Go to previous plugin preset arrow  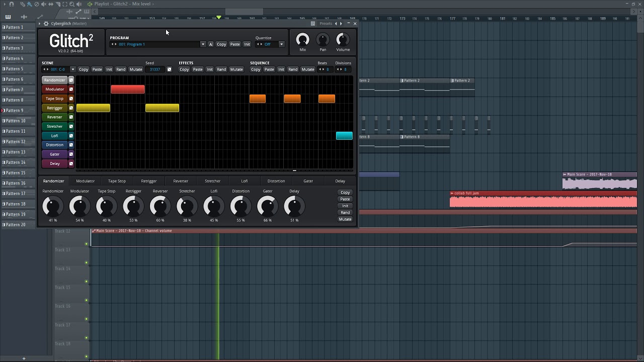click(336, 24)
